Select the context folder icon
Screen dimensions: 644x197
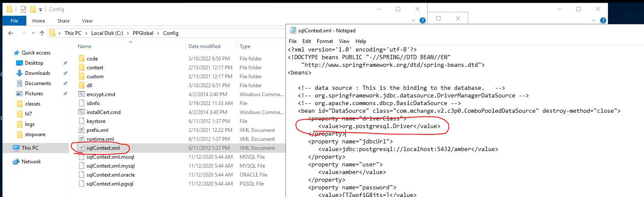click(82, 68)
